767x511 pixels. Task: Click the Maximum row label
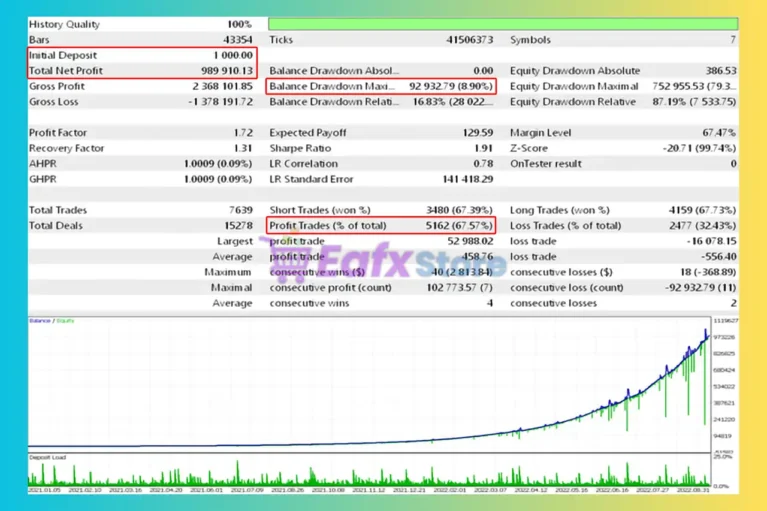(227, 272)
